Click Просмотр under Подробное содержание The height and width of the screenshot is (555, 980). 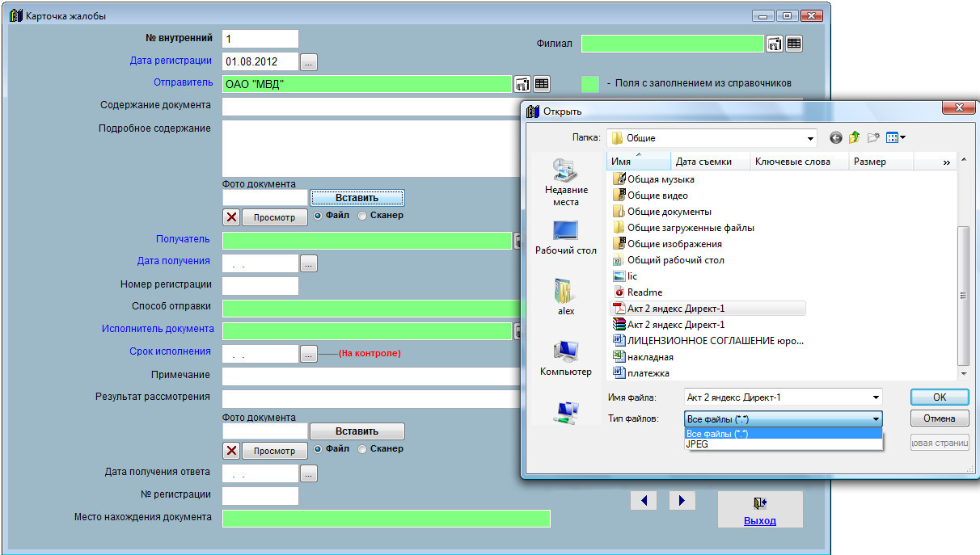[275, 218]
